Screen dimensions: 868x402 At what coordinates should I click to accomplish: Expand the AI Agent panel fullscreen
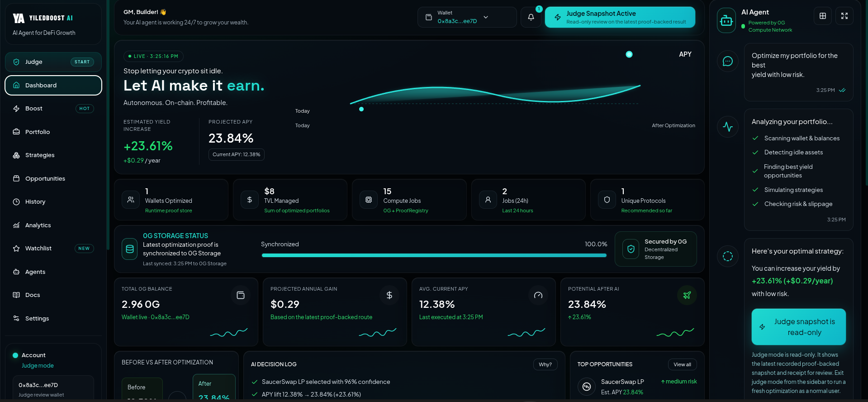coord(844,16)
